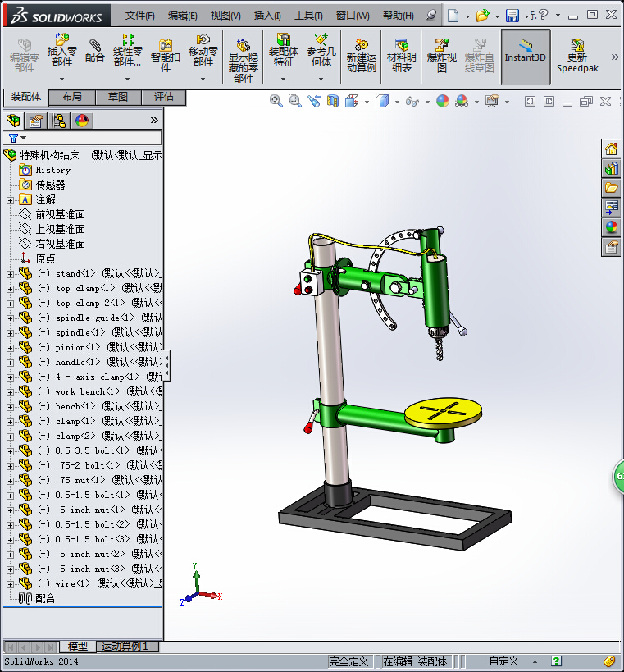
Task: Expand the stand<1> component node
Action: coord(11,274)
